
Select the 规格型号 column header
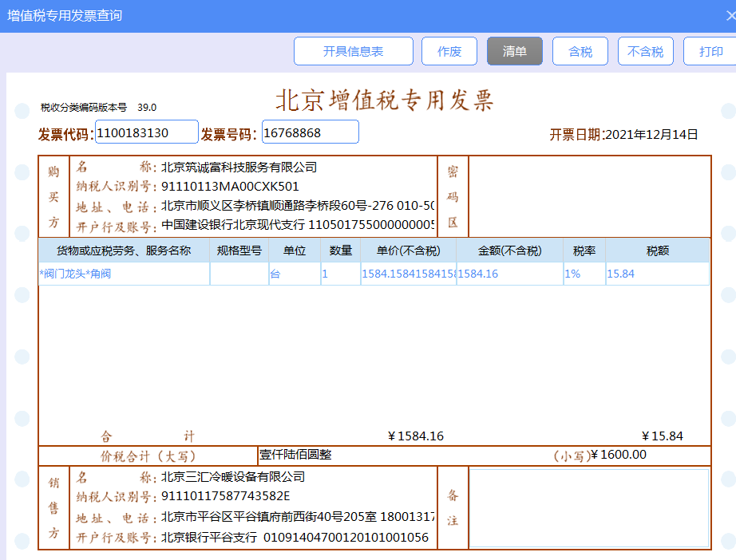tap(239, 250)
